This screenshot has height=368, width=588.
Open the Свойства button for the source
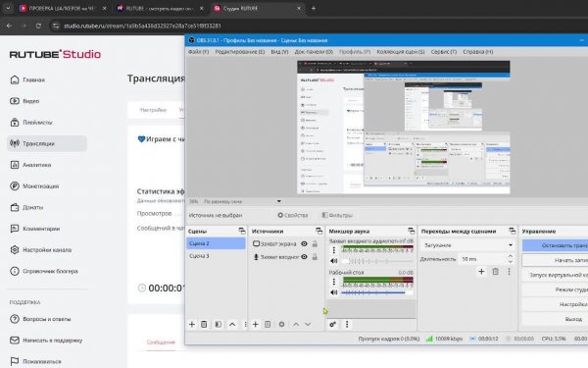tap(292, 215)
